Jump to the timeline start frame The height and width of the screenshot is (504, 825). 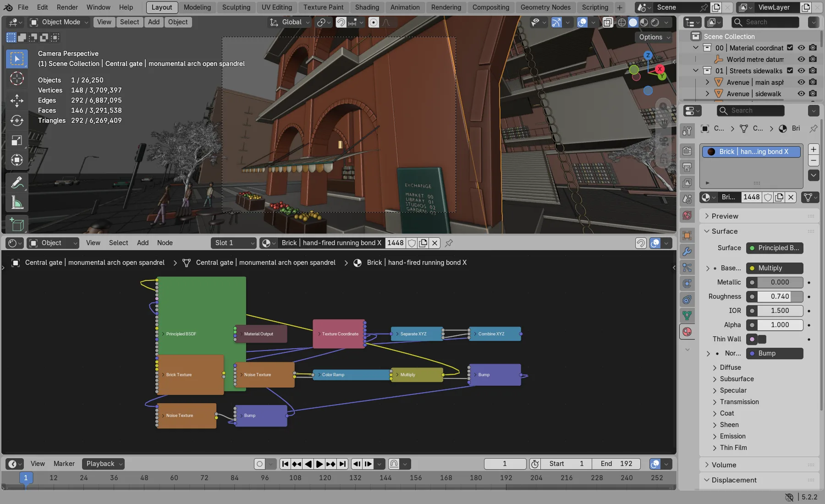click(x=285, y=464)
